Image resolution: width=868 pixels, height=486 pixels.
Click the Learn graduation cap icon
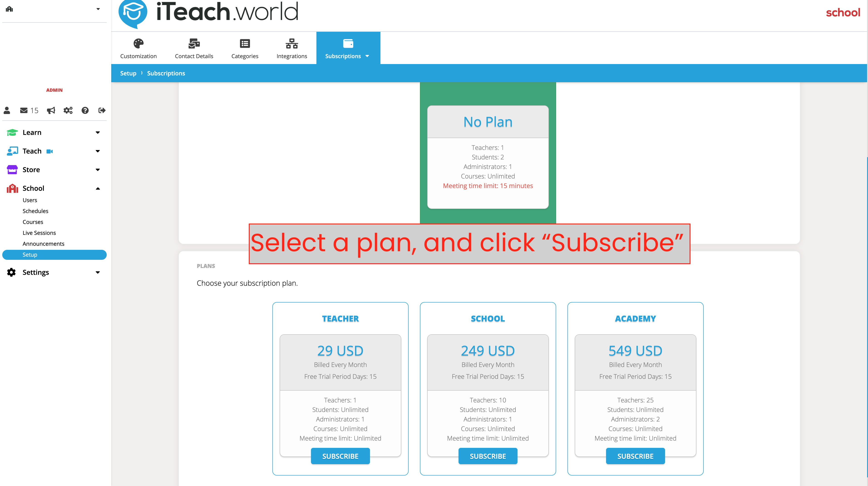(x=12, y=132)
